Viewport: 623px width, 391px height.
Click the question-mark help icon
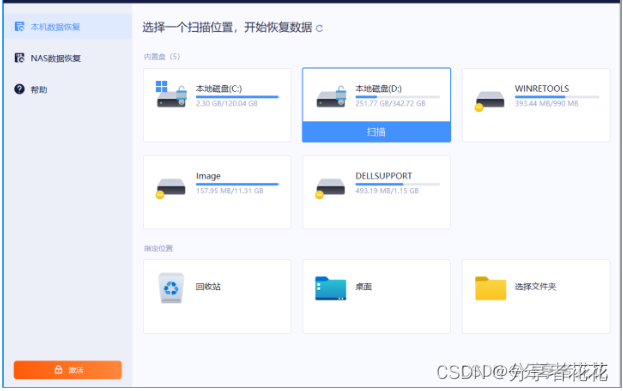(19, 89)
